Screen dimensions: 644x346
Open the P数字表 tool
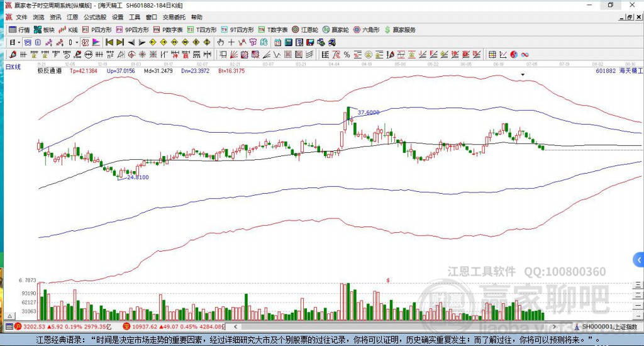[168, 30]
